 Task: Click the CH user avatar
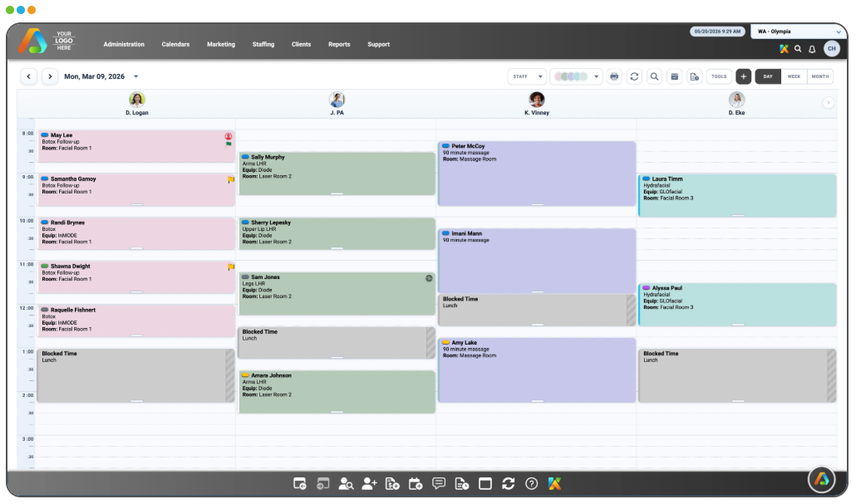coord(831,48)
